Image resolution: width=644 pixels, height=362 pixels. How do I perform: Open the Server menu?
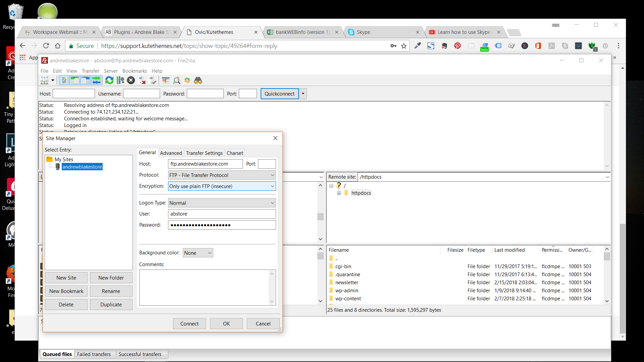point(111,71)
